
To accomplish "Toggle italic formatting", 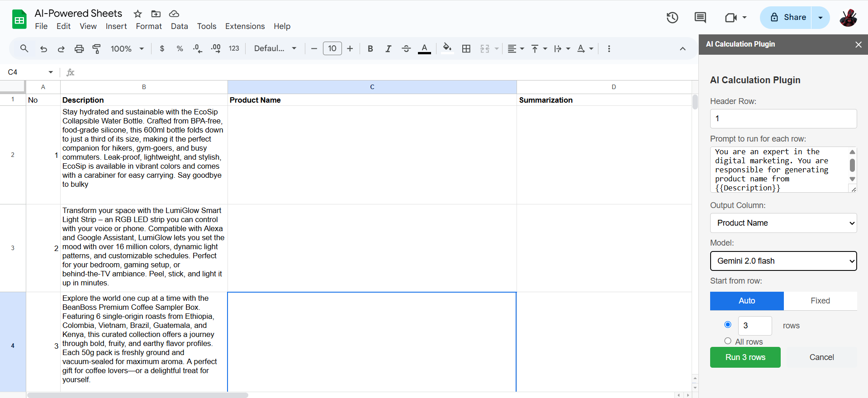I will 388,49.
